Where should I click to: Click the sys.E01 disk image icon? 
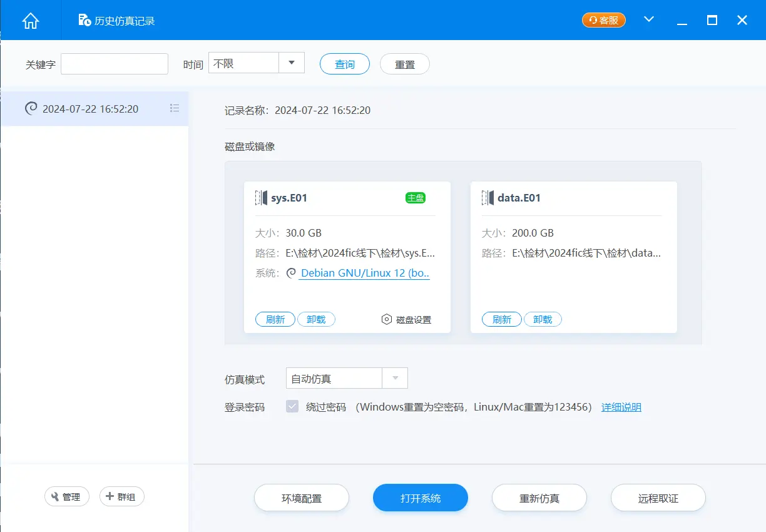(x=261, y=198)
